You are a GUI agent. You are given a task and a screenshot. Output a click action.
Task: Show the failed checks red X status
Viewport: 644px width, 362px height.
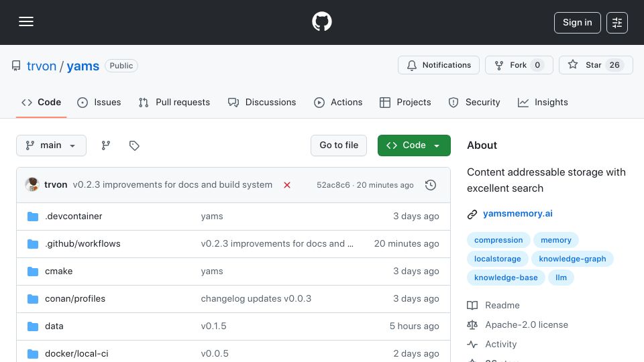pos(287,185)
